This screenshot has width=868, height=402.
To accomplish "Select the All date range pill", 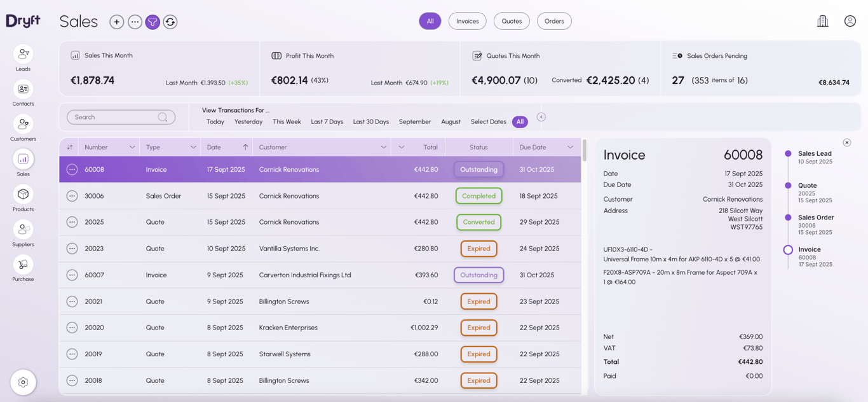I will (520, 121).
